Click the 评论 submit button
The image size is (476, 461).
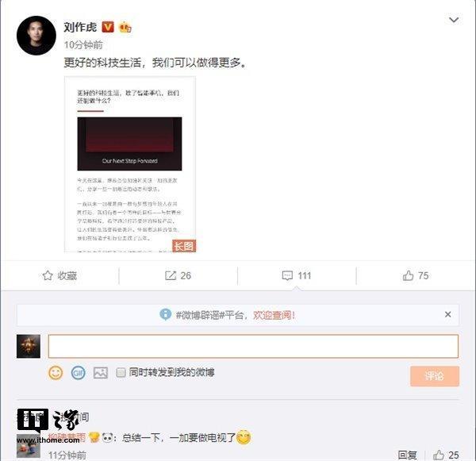pyautogui.click(x=435, y=376)
